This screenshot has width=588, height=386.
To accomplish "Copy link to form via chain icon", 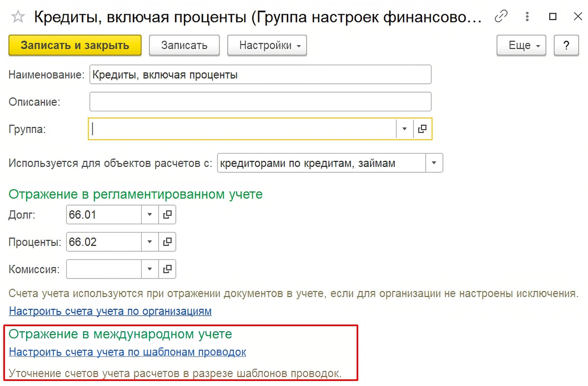I will tap(501, 16).
